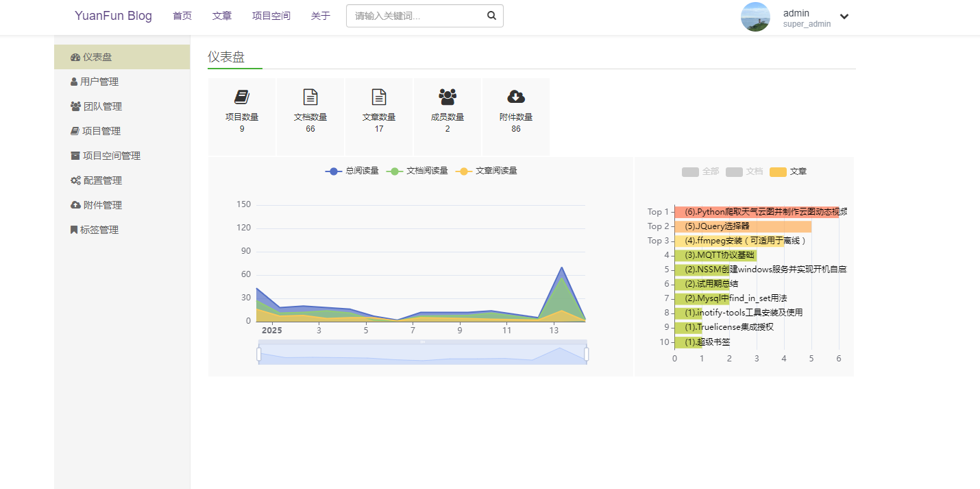Select 全部 in ranking chart legend
Screen dimensions: 980x489
[700, 171]
